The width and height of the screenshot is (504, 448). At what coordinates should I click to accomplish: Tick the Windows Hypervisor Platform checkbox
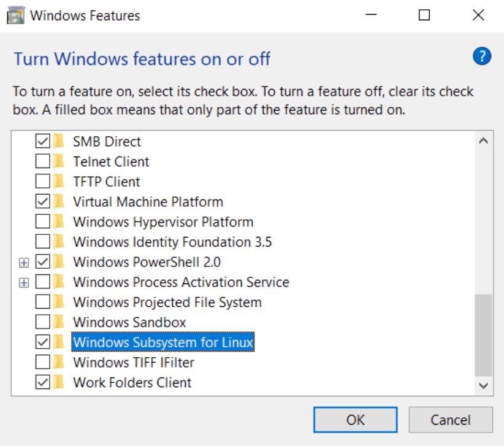(43, 222)
